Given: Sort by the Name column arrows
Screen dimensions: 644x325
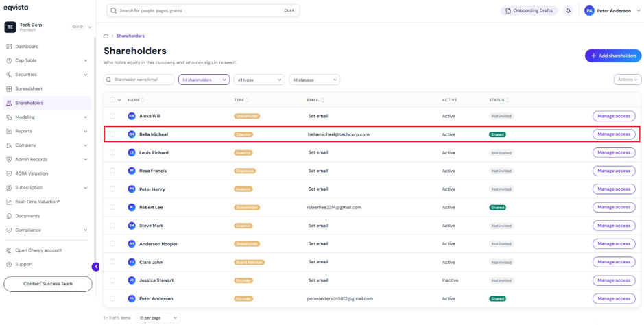Looking at the screenshot, I should tap(143, 100).
